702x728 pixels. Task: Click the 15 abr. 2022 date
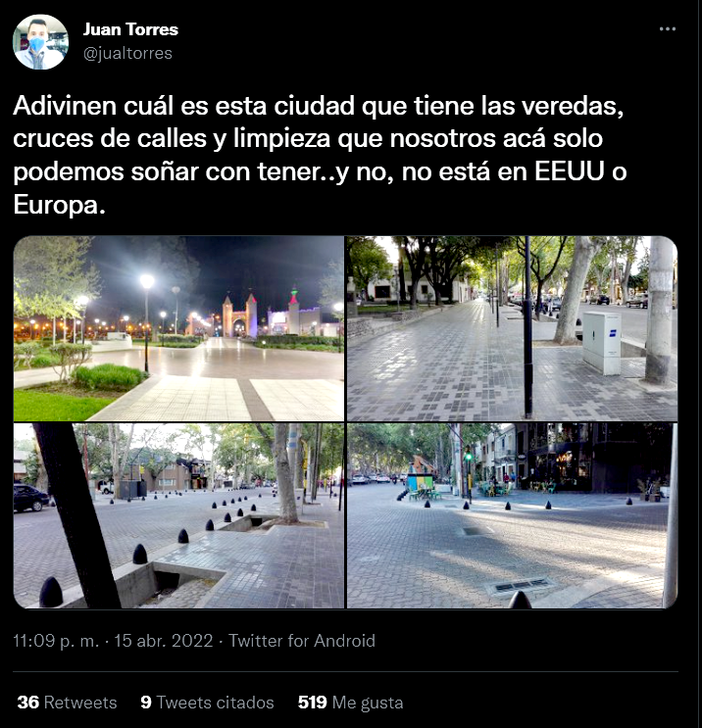point(164,641)
